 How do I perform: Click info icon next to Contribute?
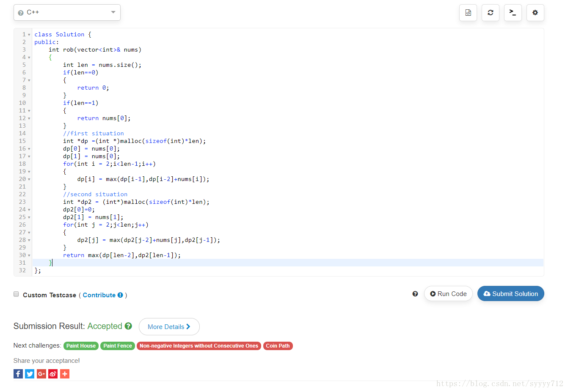pos(120,295)
